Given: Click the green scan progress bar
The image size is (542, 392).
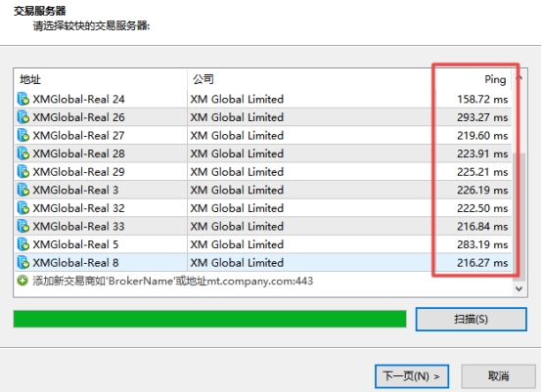Looking at the screenshot, I should click(209, 319).
